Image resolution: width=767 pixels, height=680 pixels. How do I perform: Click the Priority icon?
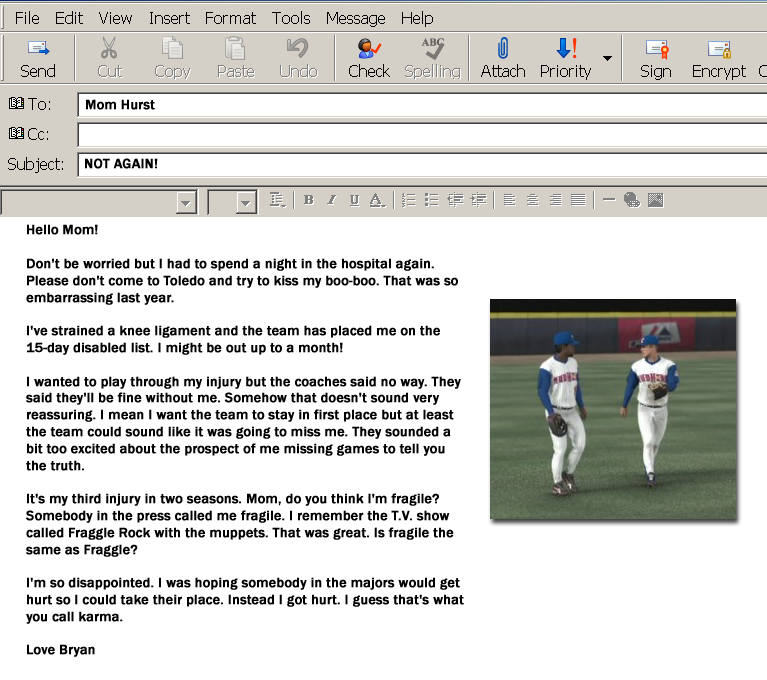click(x=566, y=48)
